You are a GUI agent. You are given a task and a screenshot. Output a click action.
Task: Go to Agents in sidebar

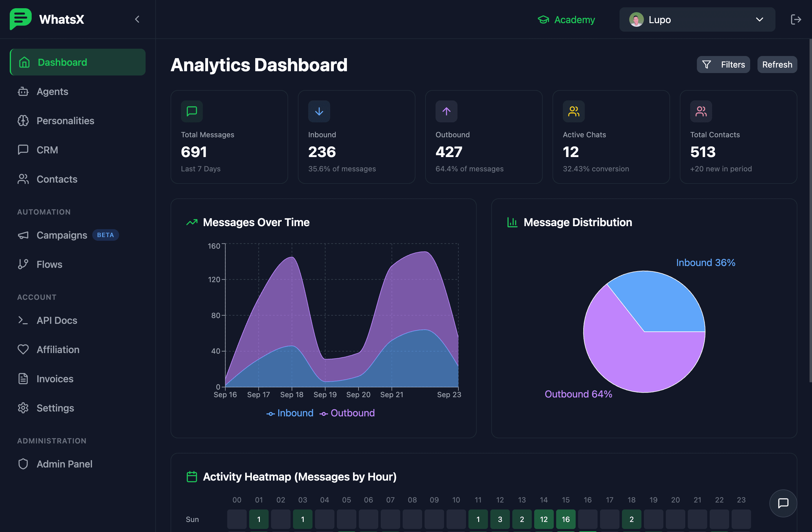click(52, 91)
